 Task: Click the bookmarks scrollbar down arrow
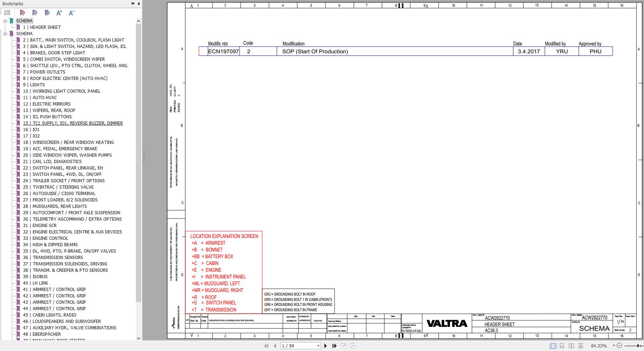(x=138, y=338)
